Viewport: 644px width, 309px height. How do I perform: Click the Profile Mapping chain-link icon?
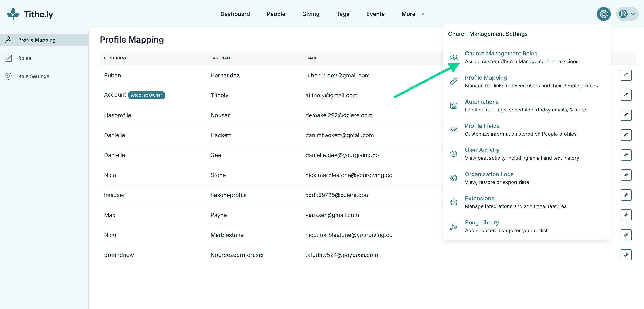(454, 81)
